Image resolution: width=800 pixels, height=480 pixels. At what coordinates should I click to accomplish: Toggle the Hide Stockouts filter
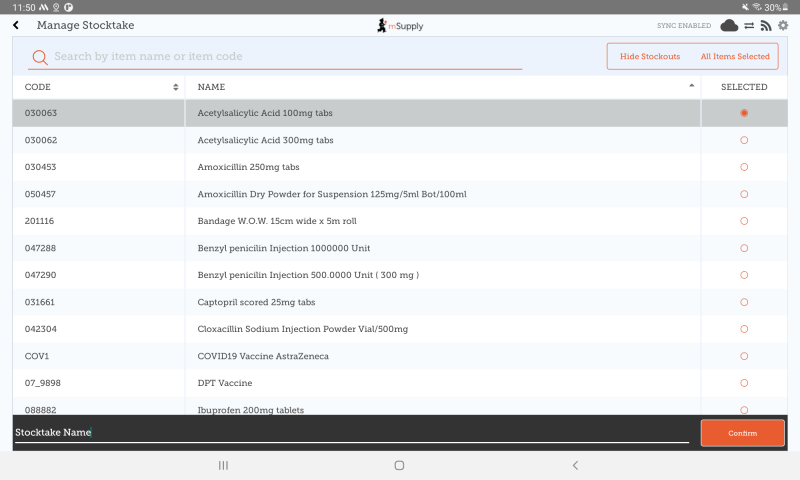(x=650, y=57)
